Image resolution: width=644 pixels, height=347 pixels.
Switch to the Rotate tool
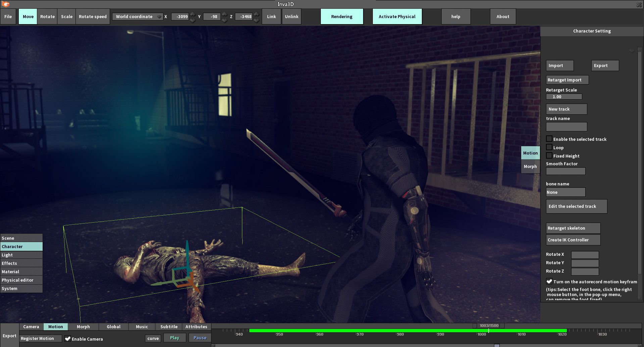point(47,16)
